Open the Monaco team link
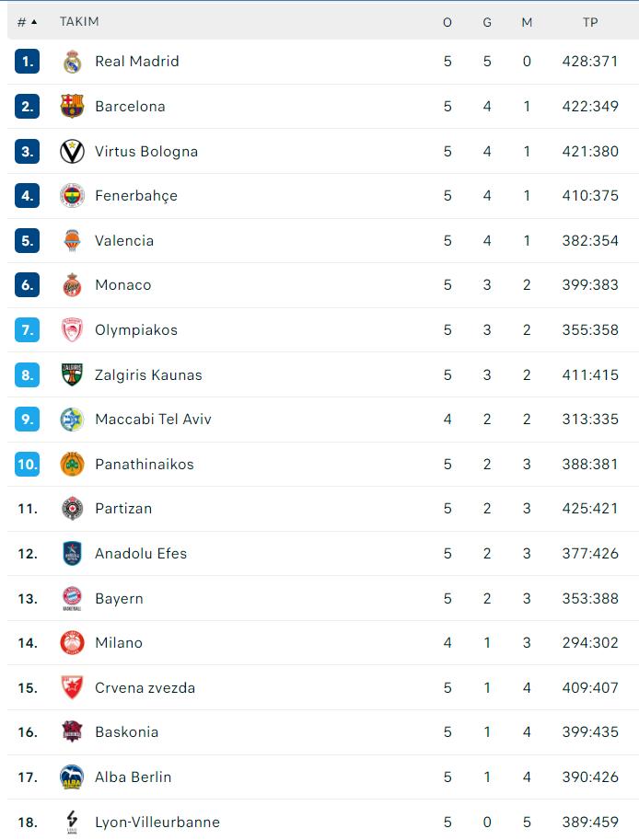639x840 pixels. point(122,285)
